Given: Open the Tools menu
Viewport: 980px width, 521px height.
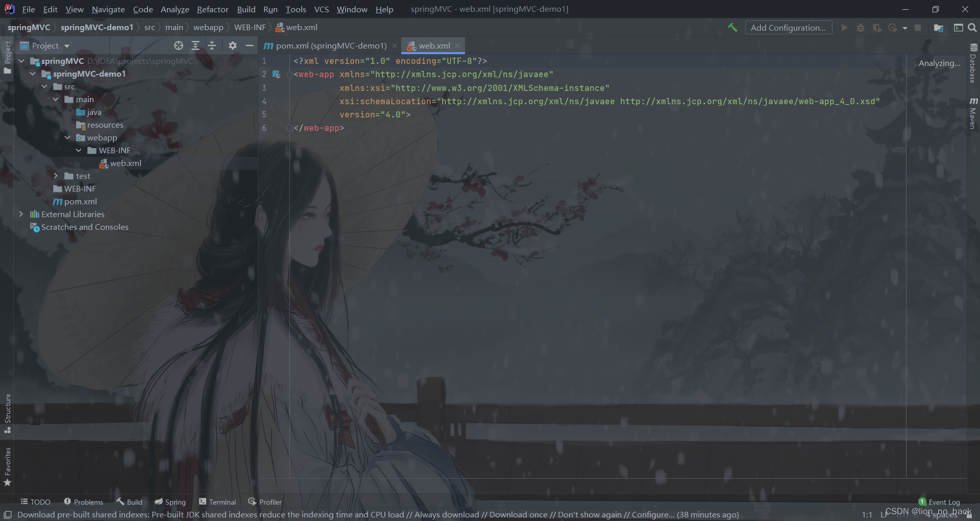Looking at the screenshot, I should tap(296, 9).
